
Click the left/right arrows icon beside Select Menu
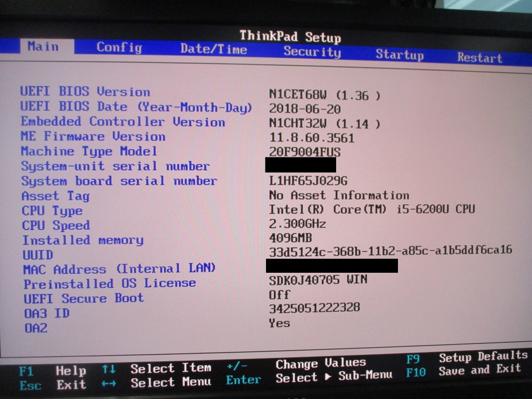point(109,384)
